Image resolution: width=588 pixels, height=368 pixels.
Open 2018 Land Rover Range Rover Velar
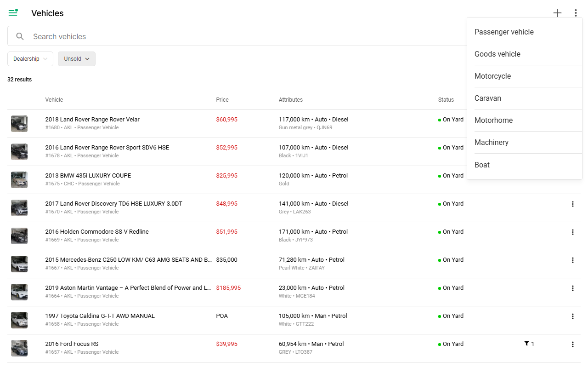coord(92,120)
